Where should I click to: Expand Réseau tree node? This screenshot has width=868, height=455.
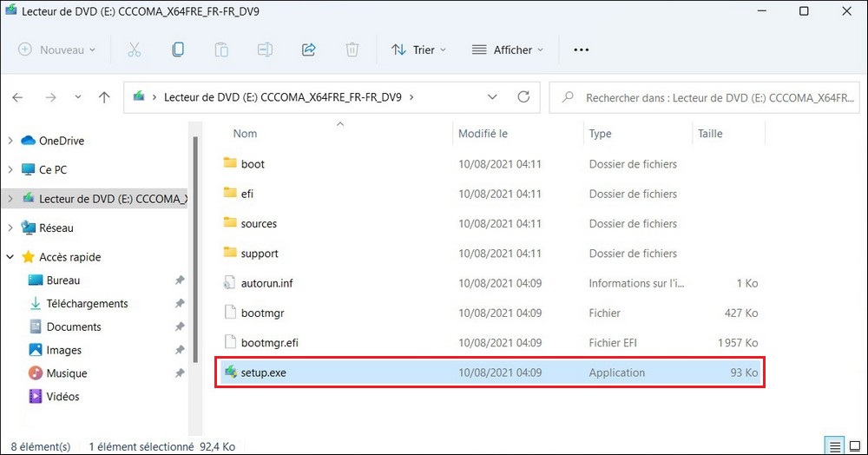click(10, 227)
